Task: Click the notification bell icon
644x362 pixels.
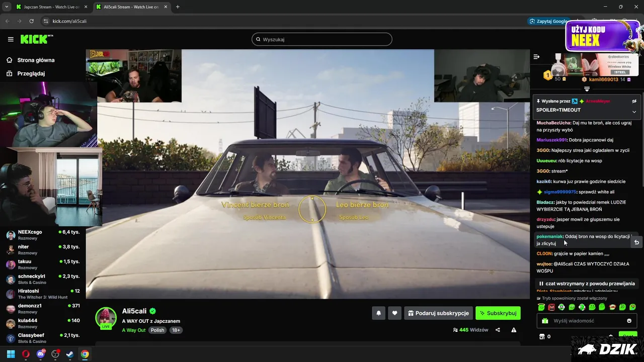Action: click(x=378, y=313)
